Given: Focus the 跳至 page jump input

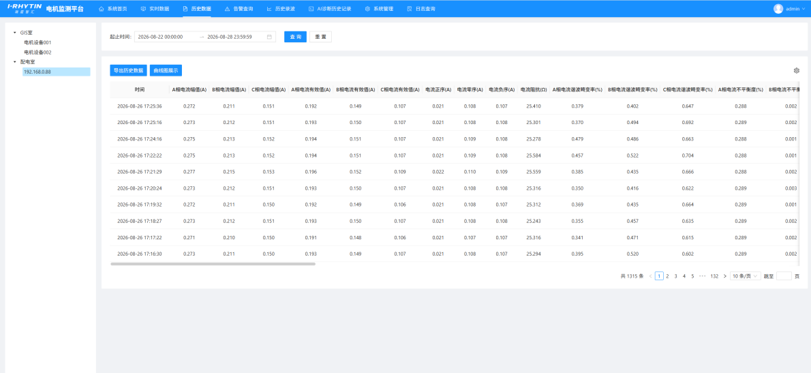Looking at the screenshot, I should click(x=784, y=276).
